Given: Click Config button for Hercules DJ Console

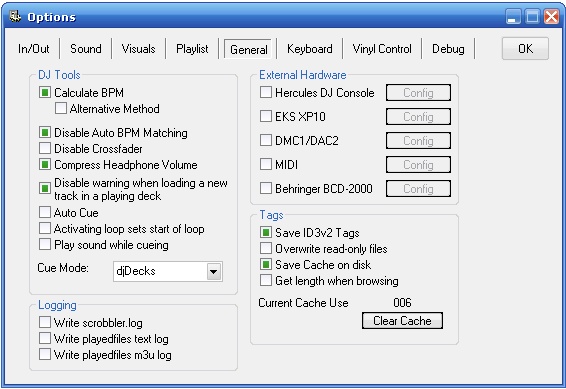Looking at the screenshot, I should tap(418, 93).
